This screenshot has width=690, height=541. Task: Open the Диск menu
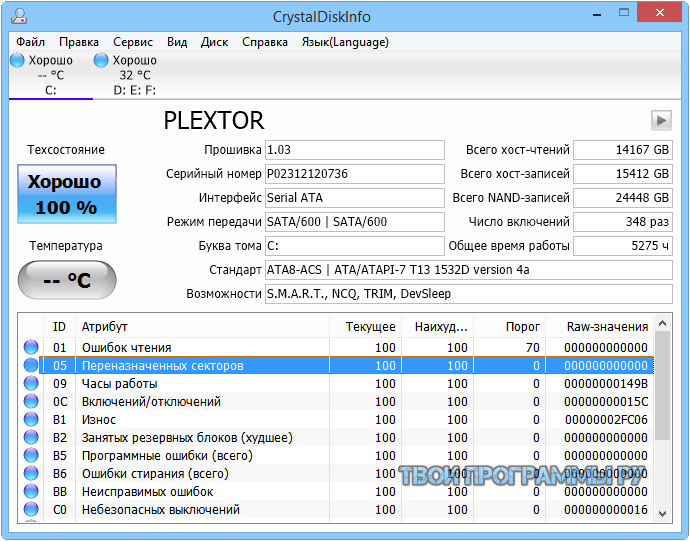[214, 42]
